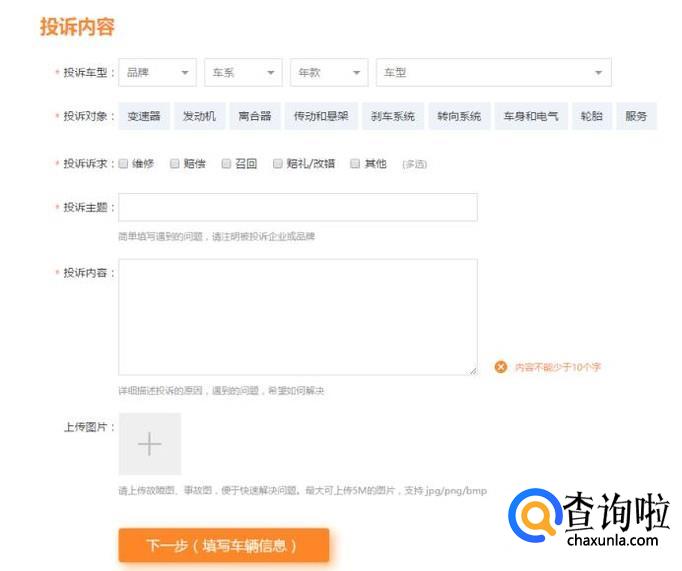Choose the 发动机 engine option
The height and width of the screenshot is (571, 682).
(x=199, y=117)
